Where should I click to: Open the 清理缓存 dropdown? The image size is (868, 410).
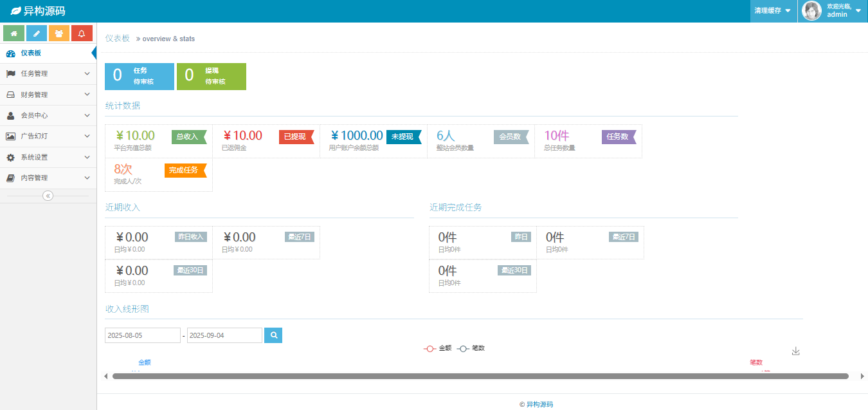click(773, 11)
